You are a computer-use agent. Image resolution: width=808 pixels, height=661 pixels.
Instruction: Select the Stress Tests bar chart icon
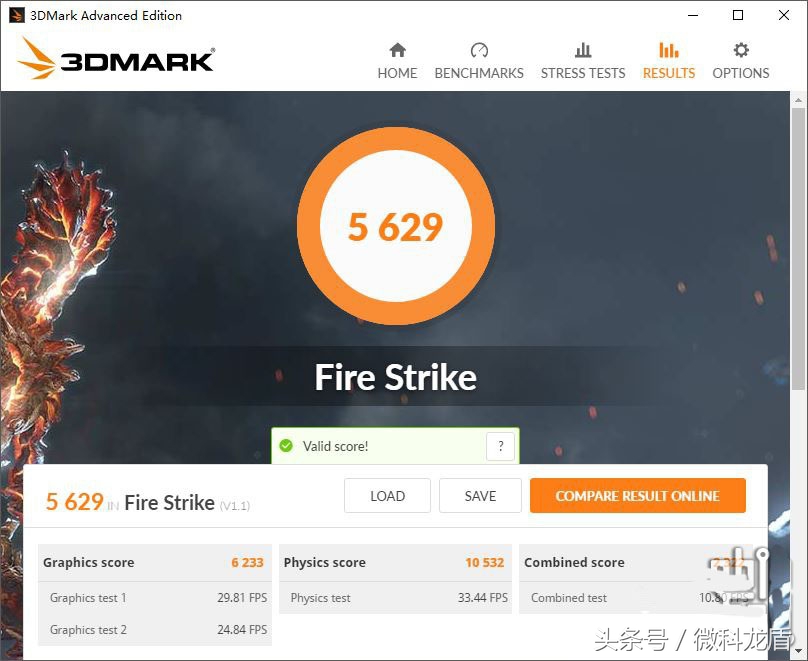[x=583, y=50]
